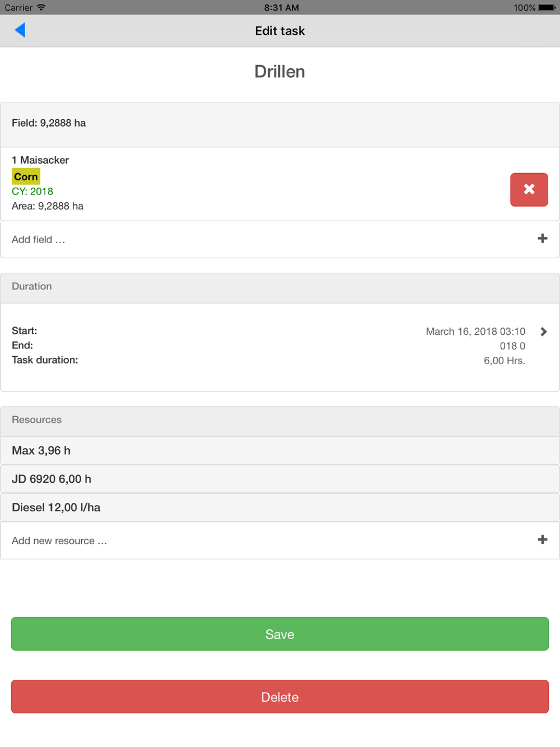Viewport: 560px width, 747px height.
Task: Tap the blue back arrow
Action: (x=20, y=30)
